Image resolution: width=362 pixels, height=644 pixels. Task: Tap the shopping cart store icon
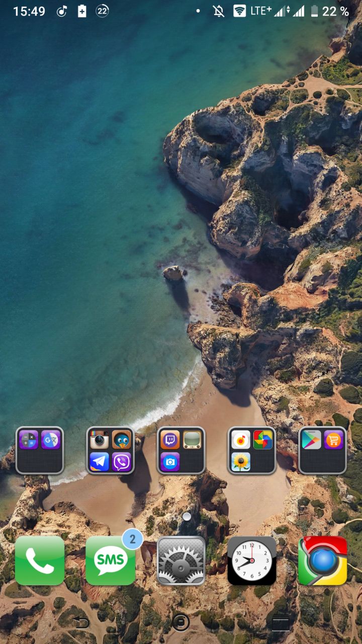(334, 440)
